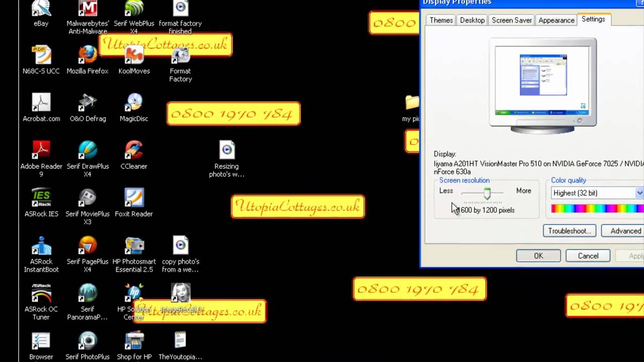This screenshot has height=362, width=644.
Task: Open the Appearance tab
Action: 556,20
